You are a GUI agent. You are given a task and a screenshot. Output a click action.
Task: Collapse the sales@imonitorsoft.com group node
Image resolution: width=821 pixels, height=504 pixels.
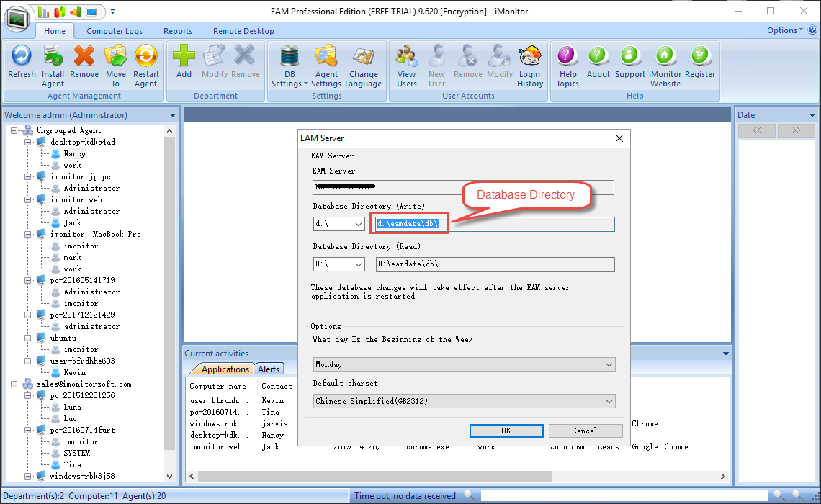pos(14,384)
